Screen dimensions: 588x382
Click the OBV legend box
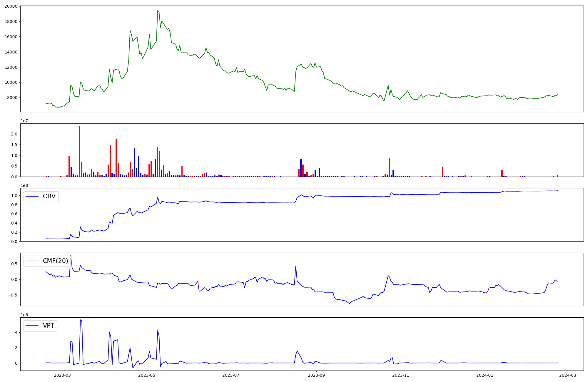41,197
